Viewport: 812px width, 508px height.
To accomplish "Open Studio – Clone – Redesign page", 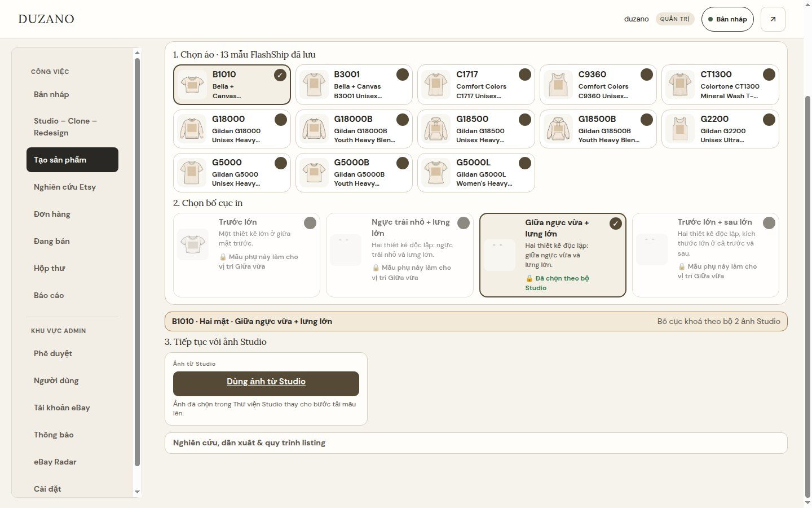I will pyautogui.click(x=72, y=127).
